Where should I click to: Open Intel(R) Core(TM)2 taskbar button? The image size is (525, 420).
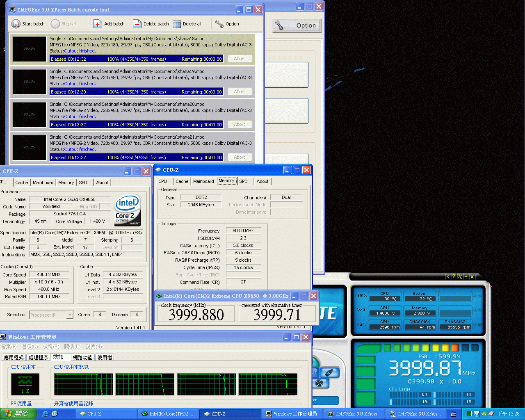point(168,414)
